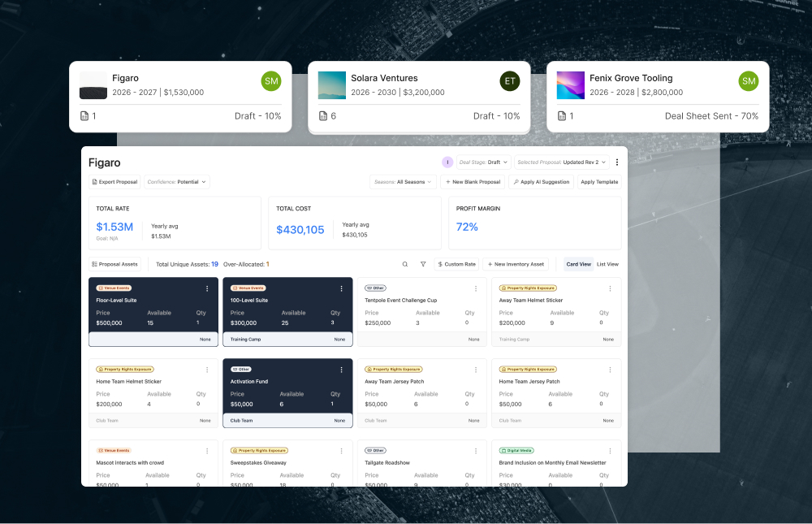The width and height of the screenshot is (812, 524).
Task: Click the info icon beside Deal Stage
Action: click(447, 162)
